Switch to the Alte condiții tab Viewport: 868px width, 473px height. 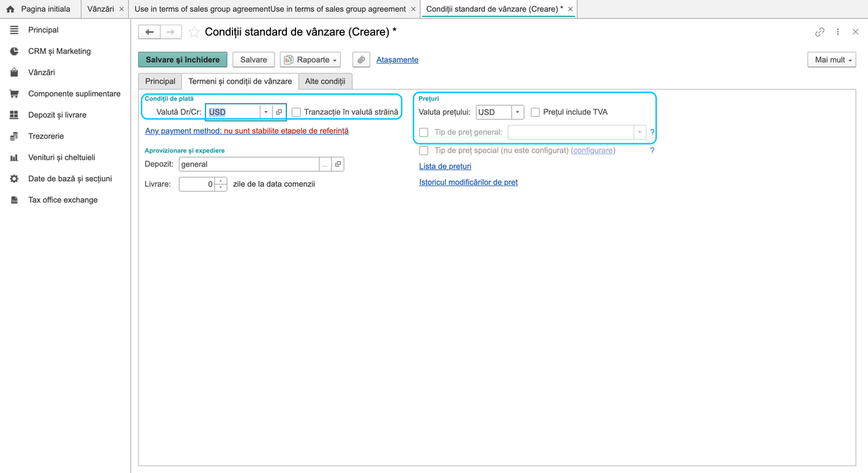pos(325,81)
